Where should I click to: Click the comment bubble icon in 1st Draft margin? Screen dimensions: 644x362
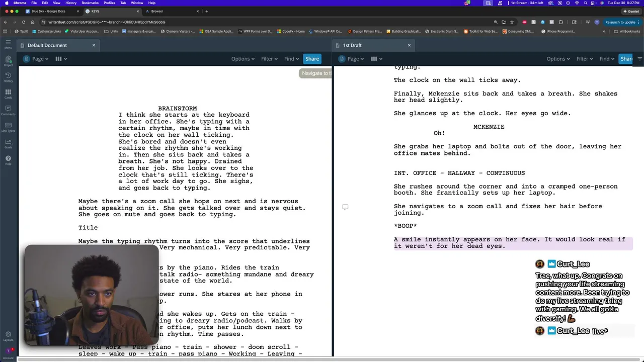(x=345, y=207)
